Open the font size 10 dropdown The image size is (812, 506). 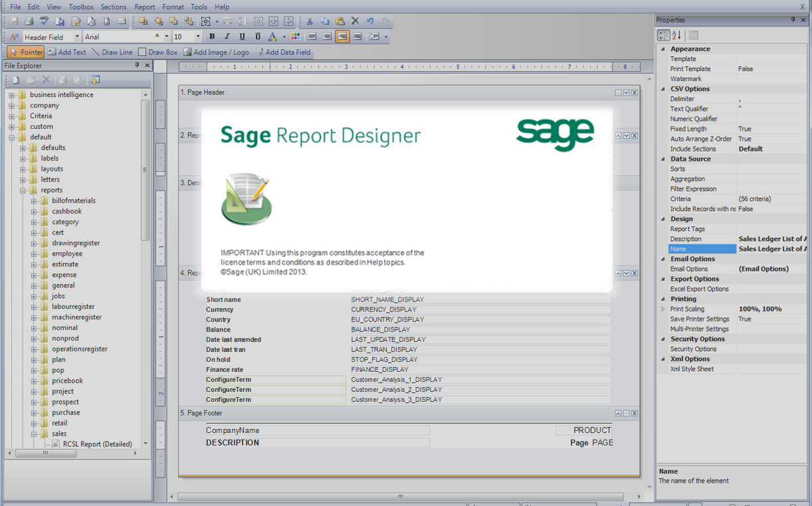pos(197,37)
